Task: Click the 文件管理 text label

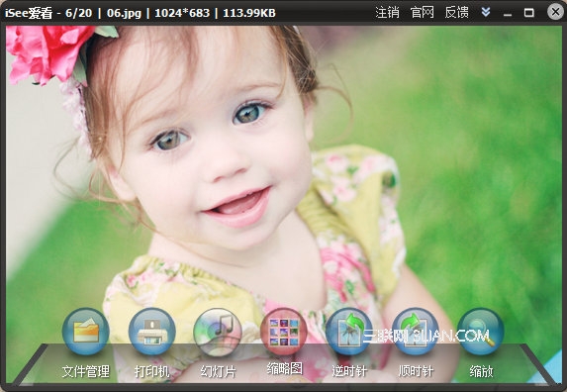Action: [86, 371]
